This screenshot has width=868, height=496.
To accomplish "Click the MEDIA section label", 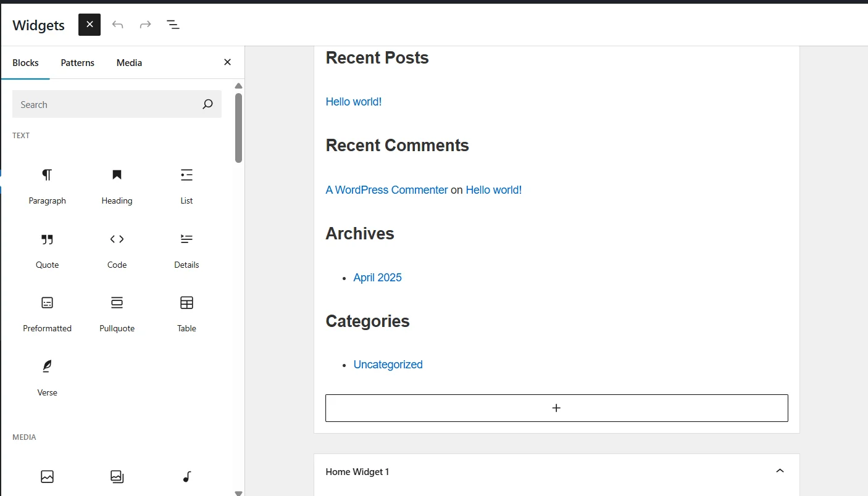I will (x=24, y=437).
